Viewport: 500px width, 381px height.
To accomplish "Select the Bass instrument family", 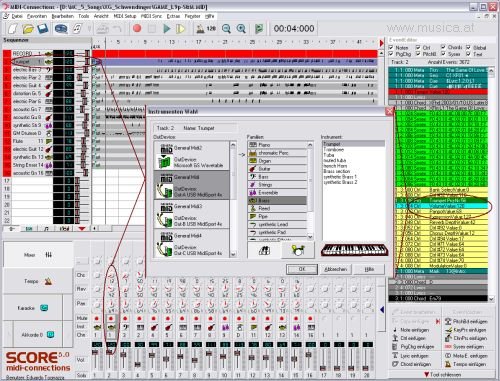I will pyautogui.click(x=277, y=177).
